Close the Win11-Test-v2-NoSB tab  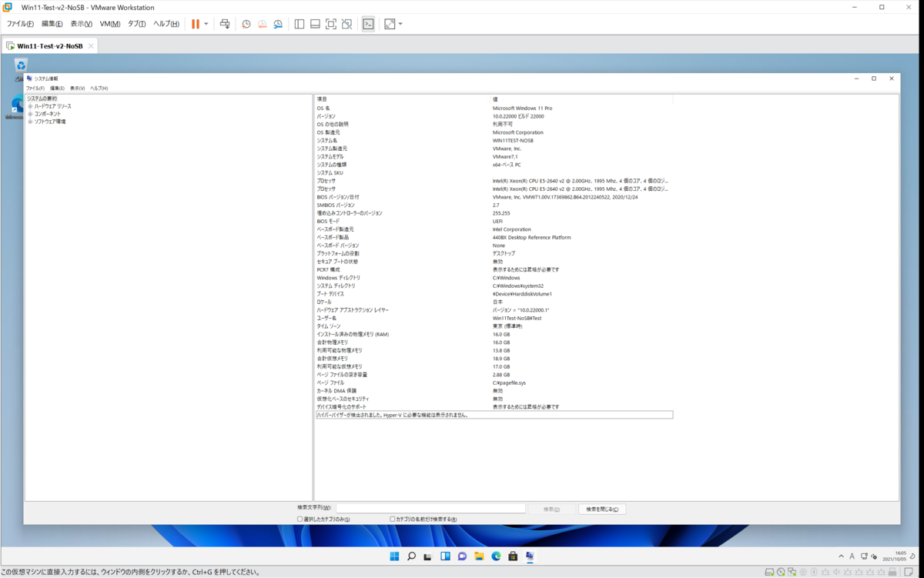91,46
